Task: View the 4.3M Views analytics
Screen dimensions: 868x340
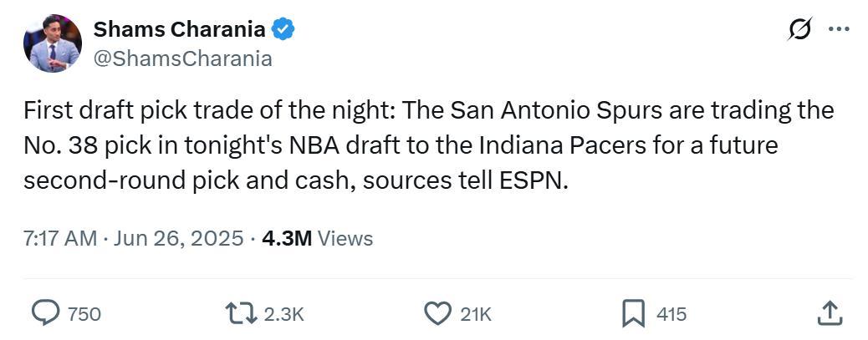Action: pos(318,238)
